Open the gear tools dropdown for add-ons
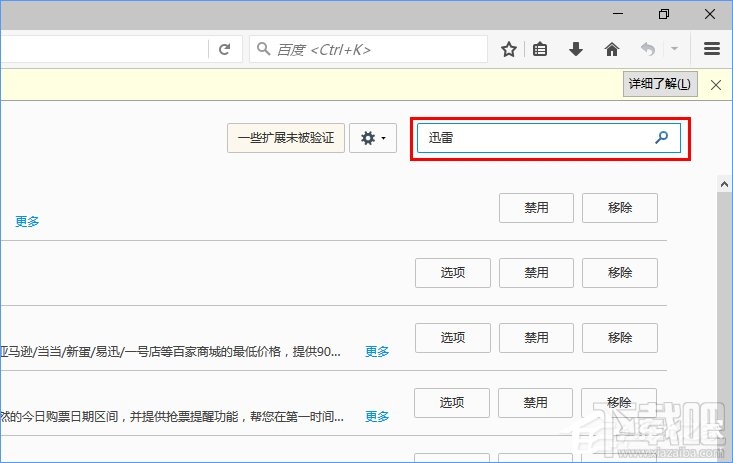 pos(373,138)
